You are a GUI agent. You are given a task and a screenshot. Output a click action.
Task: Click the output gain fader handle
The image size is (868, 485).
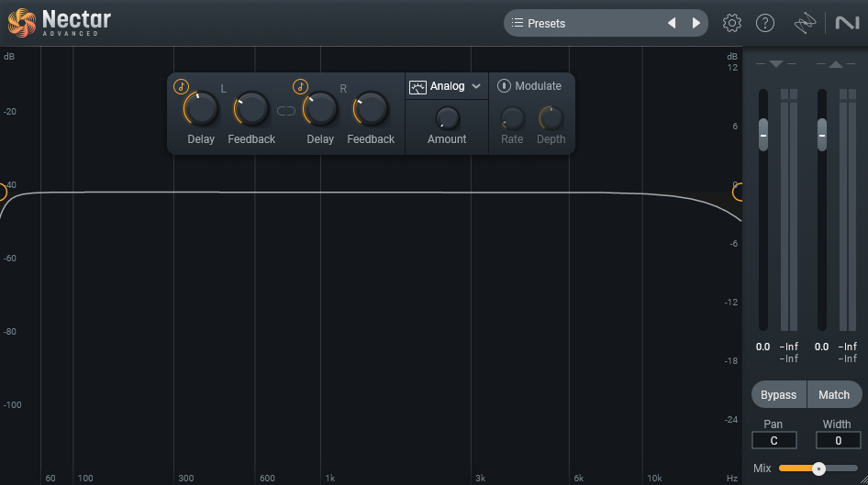tap(822, 135)
